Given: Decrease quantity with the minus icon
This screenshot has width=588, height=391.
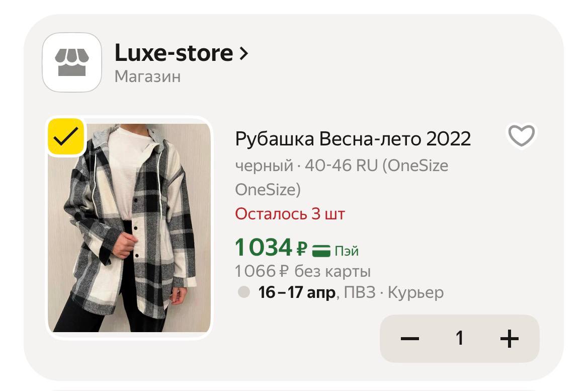Looking at the screenshot, I should click(410, 339).
